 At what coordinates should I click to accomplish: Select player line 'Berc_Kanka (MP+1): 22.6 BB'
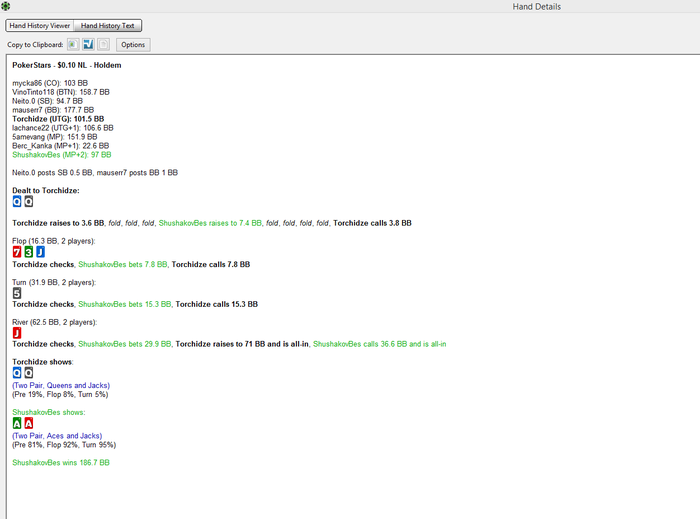61,145
